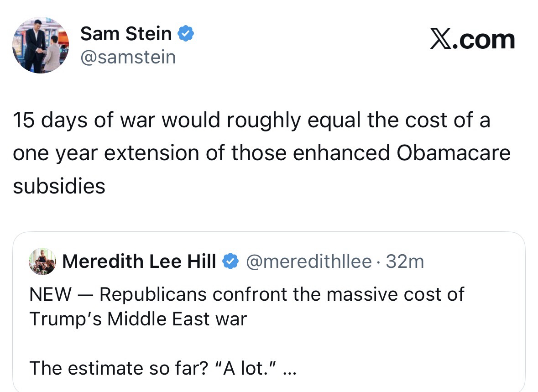538x392 pixels.
Task: Open Meredith Lee Hill's small avatar
Action: click(42, 262)
